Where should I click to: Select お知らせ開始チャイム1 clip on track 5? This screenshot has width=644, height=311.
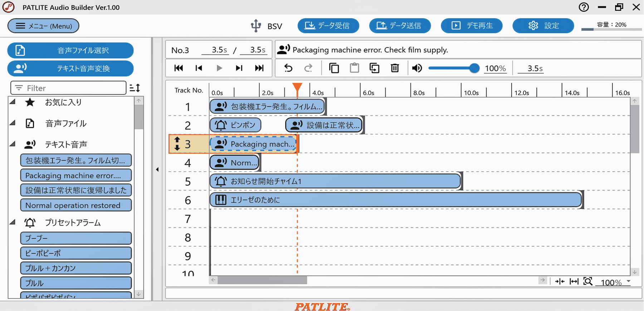tap(335, 181)
